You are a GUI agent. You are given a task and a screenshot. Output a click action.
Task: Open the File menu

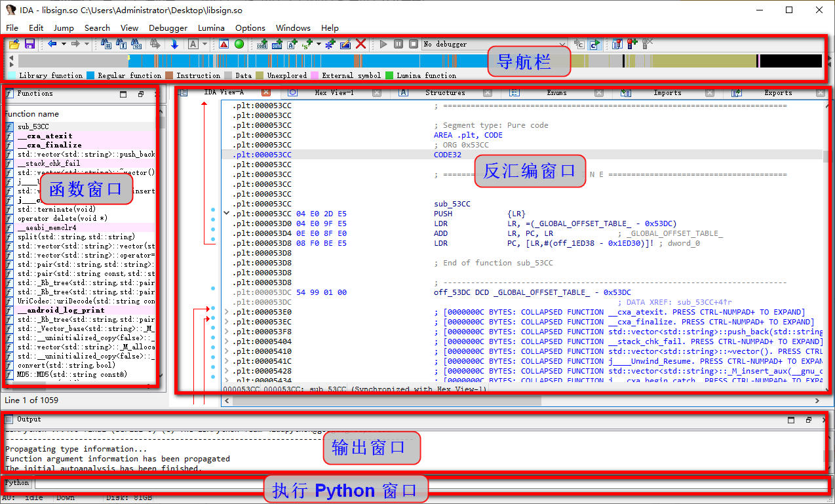(x=12, y=28)
